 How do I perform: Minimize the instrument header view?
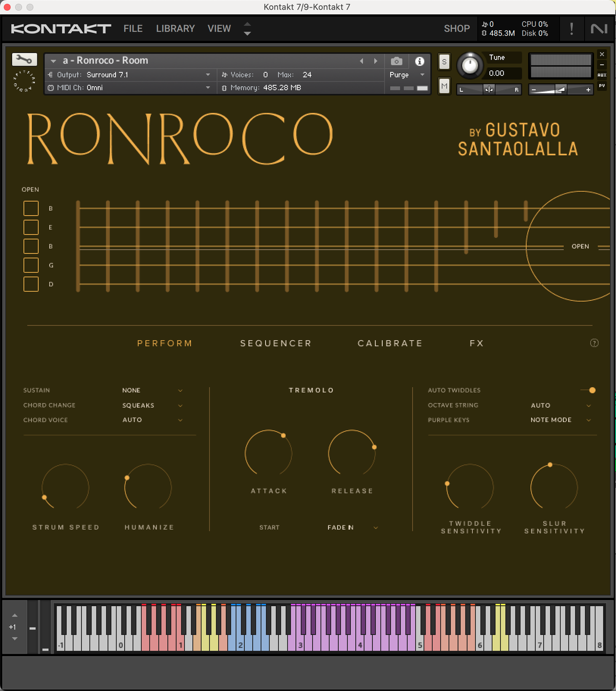tap(602, 65)
